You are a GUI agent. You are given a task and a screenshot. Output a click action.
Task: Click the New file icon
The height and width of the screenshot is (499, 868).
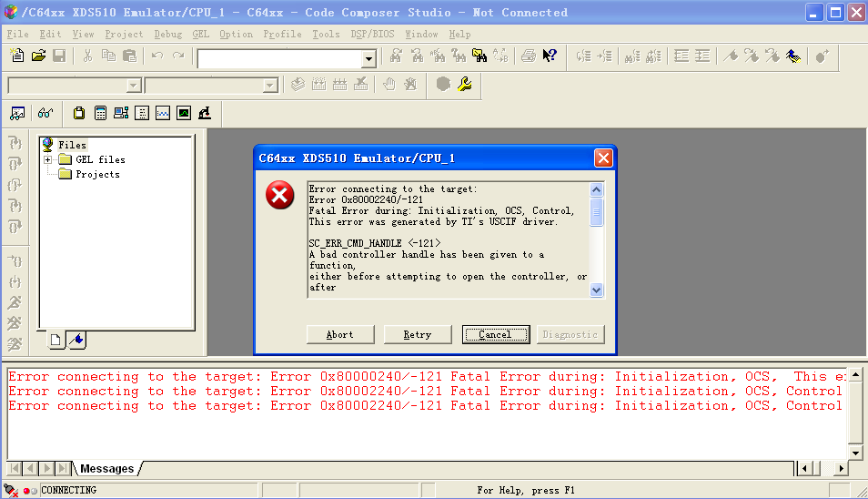pos(17,56)
